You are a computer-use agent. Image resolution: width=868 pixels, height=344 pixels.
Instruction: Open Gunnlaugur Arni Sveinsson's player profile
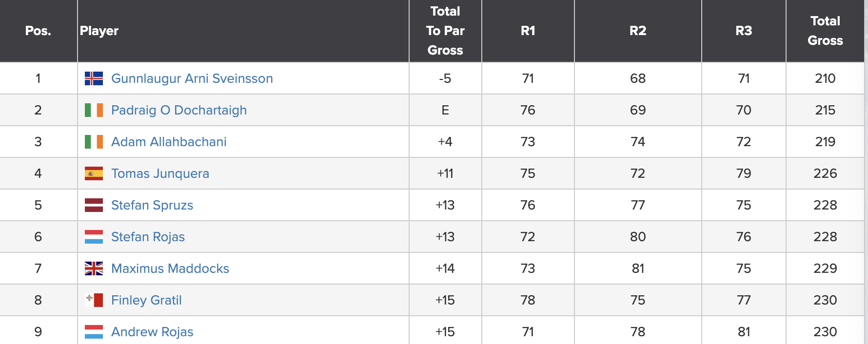click(x=192, y=78)
